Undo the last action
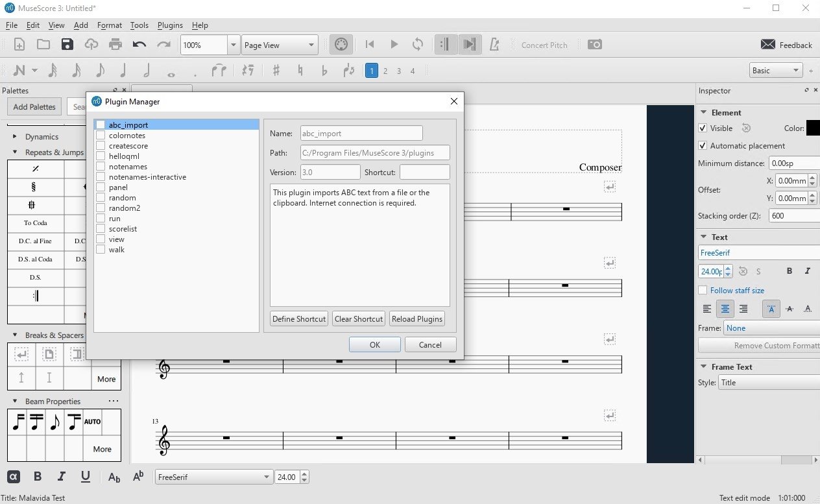 click(139, 45)
